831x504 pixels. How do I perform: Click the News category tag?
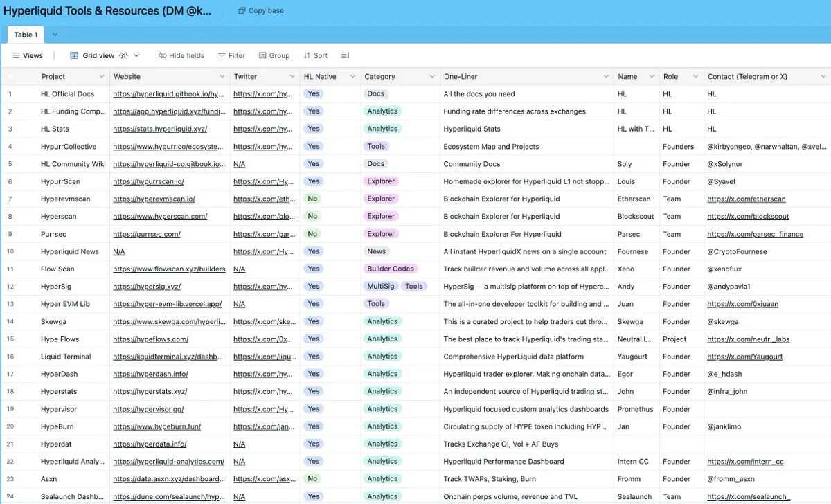coord(377,251)
